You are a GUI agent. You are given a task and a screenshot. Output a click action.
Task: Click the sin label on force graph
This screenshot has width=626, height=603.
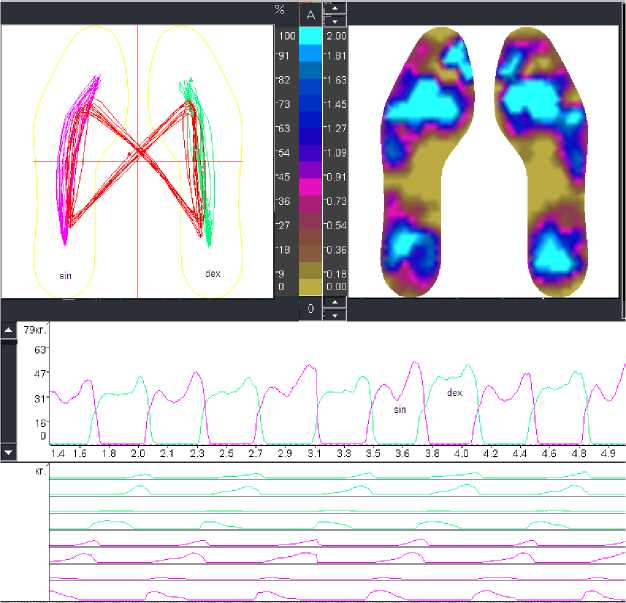pyautogui.click(x=400, y=409)
